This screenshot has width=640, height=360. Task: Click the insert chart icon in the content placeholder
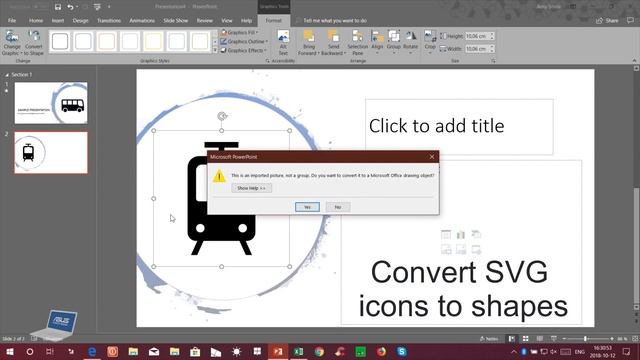[461, 234]
